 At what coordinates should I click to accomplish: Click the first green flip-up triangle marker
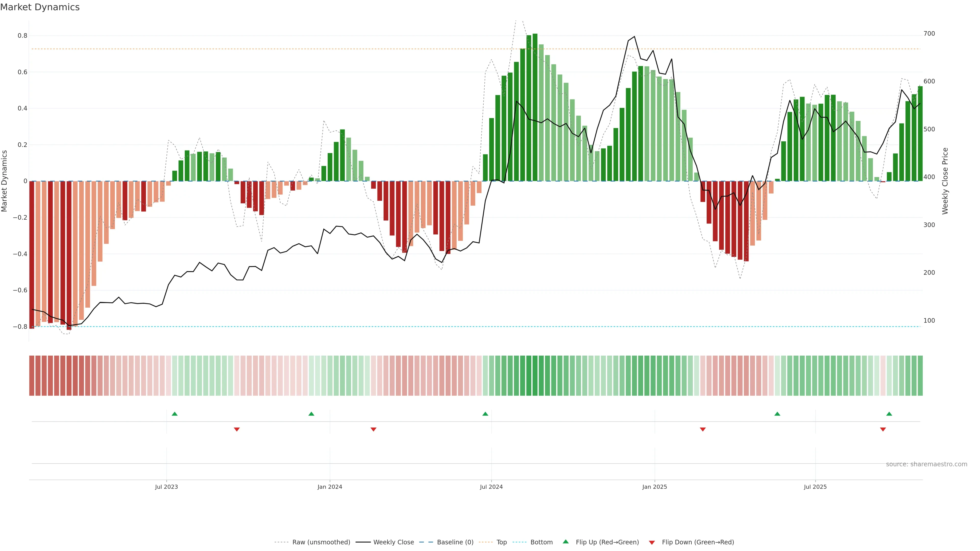coord(175,414)
